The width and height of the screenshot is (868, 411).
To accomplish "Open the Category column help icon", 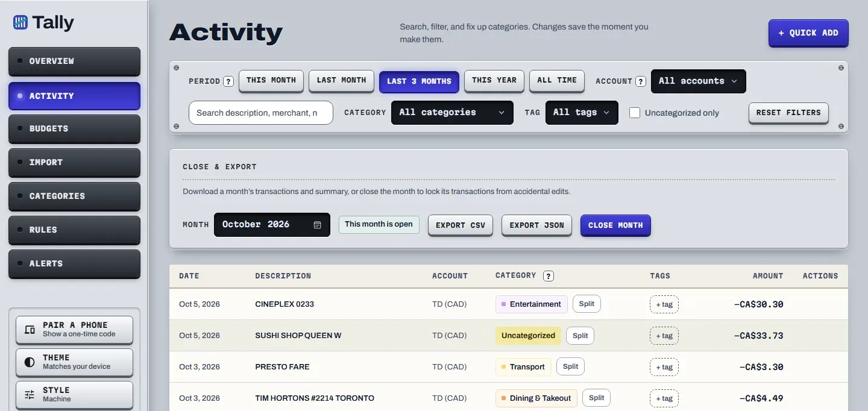I will tap(549, 276).
